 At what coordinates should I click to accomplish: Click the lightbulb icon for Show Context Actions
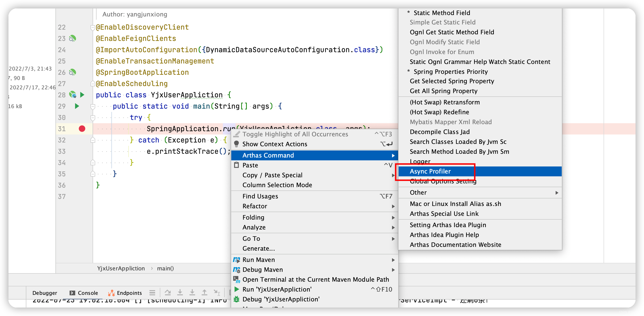pos(236,144)
